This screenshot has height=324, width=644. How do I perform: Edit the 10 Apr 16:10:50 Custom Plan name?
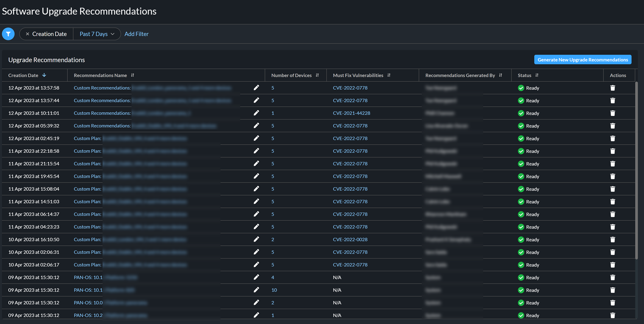tap(256, 240)
